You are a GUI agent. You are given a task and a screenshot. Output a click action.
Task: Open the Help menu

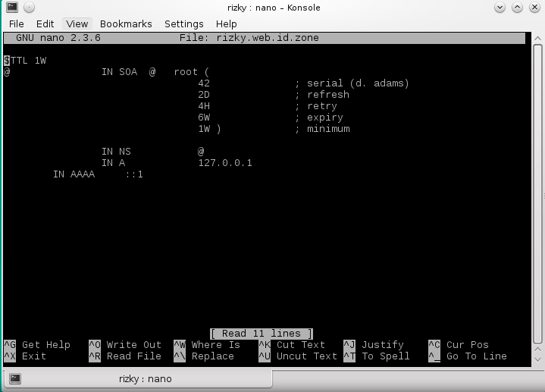(227, 24)
